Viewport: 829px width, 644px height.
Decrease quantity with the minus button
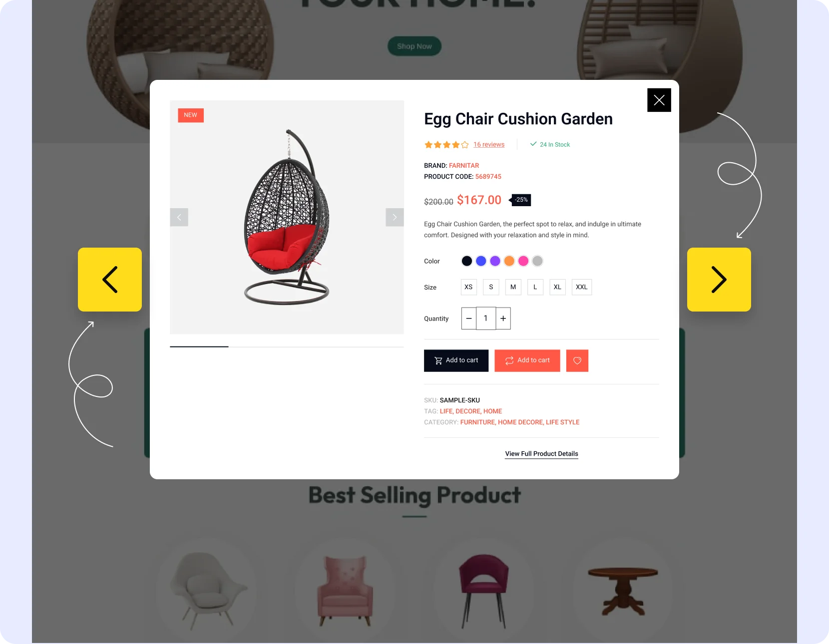point(468,319)
